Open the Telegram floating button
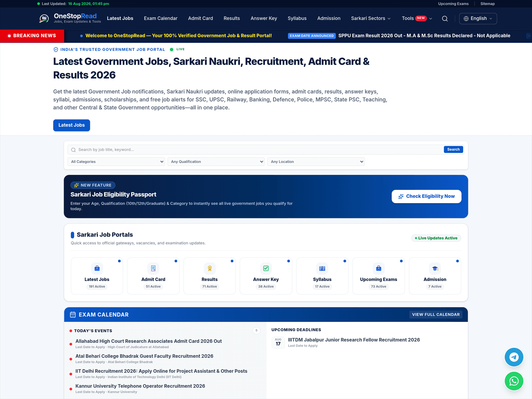Image resolution: width=532 pixels, height=399 pixels. click(514, 357)
